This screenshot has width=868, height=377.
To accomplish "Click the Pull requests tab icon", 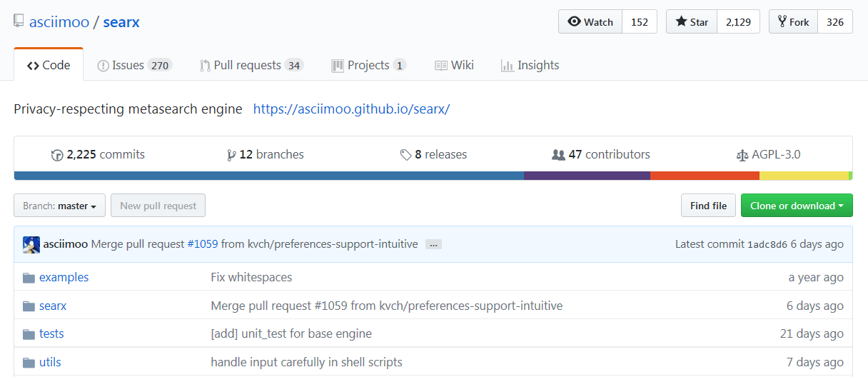I will pyautogui.click(x=205, y=66).
